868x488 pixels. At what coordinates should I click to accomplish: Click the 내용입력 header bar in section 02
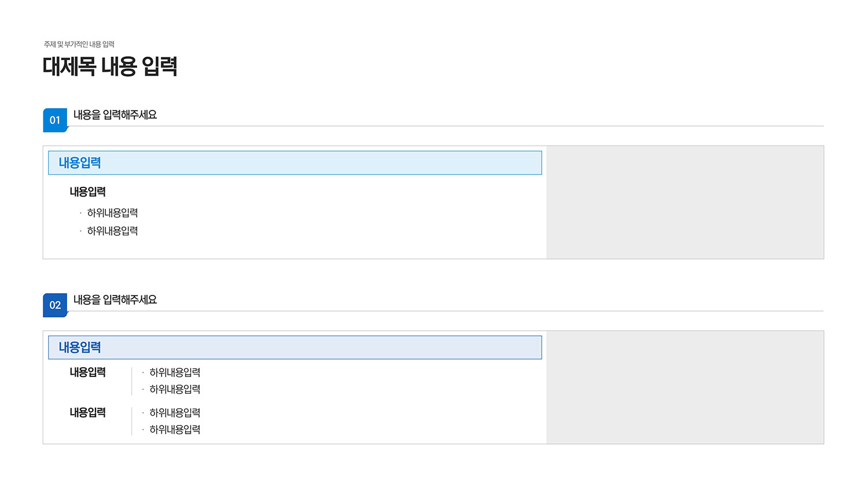pos(295,347)
